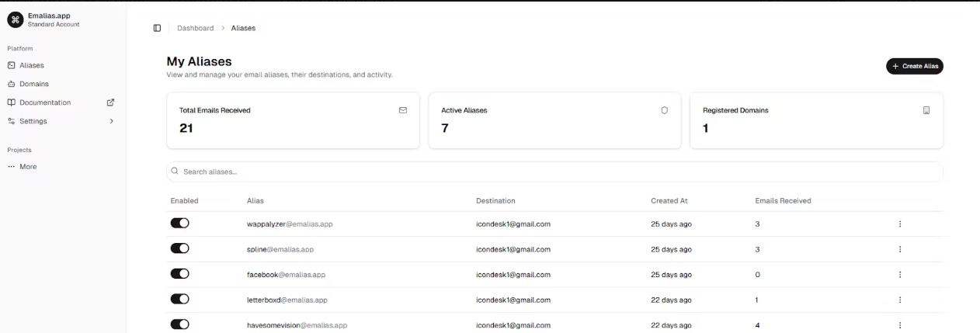Viewport: 980px width, 333px height.
Task: Click the Documentation book icon
Action: [x=11, y=102]
